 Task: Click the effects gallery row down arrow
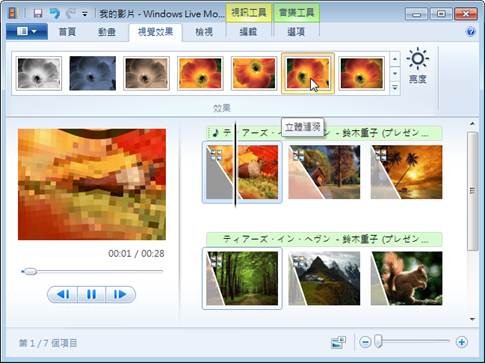click(395, 73)
